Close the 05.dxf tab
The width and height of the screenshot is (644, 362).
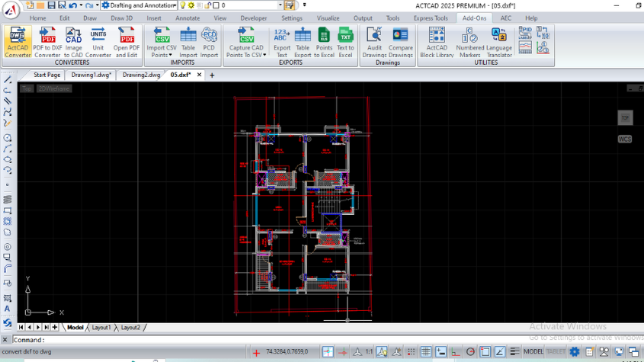[x=199, y=75]
